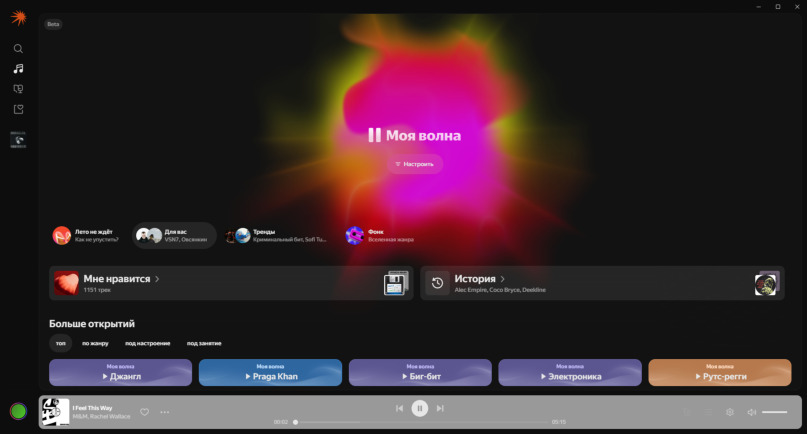Click the track duration 05:15

559,422
